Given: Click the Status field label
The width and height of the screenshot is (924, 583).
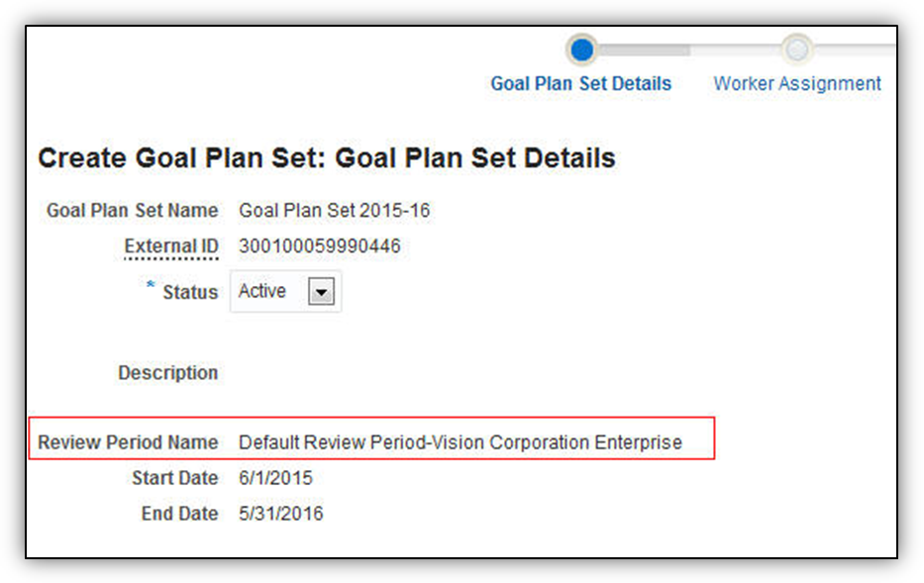Looking at the screenshot, I should tap(189, 292).
